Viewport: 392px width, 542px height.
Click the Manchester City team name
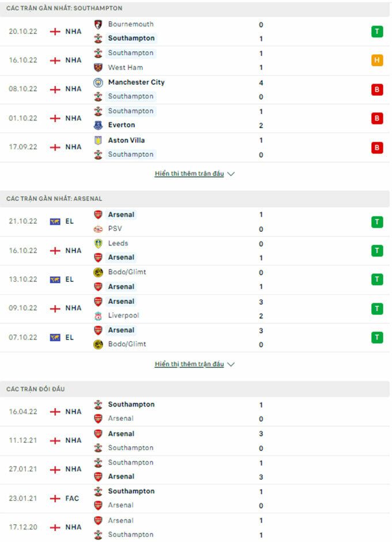click(x=136, y=82)
